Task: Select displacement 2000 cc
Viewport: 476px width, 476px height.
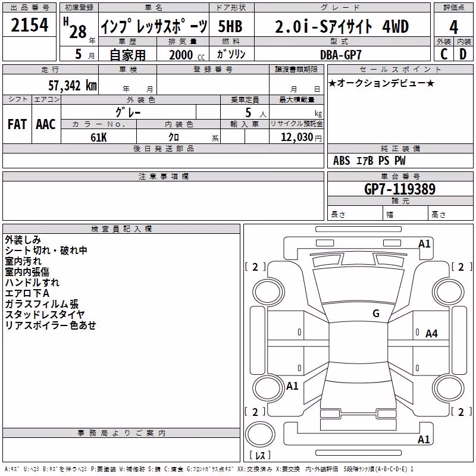Action: pyautogui.click(x=187, y=55)
